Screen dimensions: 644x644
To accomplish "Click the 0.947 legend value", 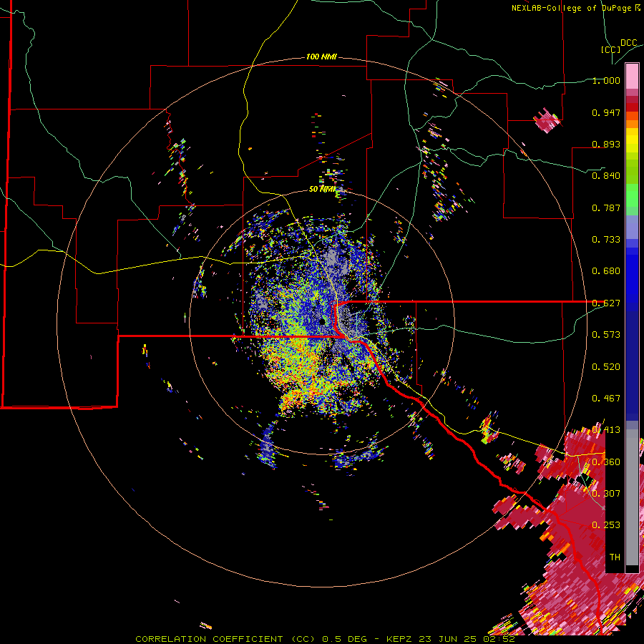I will [606, 112].
